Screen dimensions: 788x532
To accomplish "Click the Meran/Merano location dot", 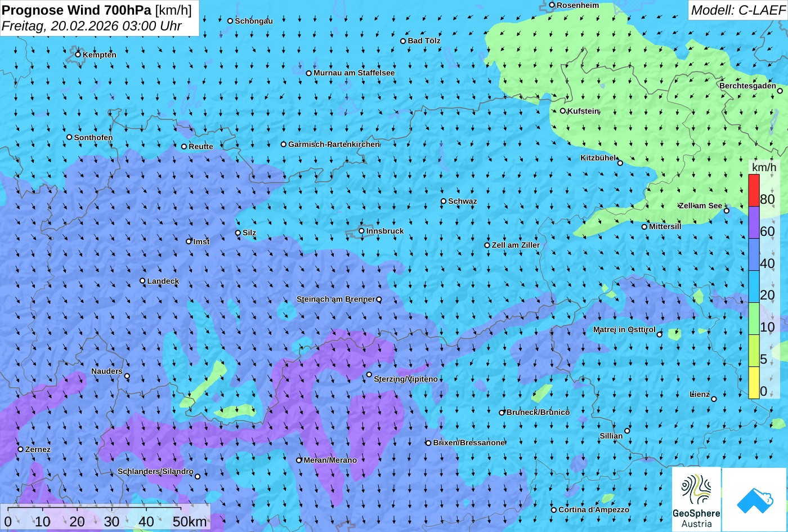I will pyautogui.click(x=299, y=460).
